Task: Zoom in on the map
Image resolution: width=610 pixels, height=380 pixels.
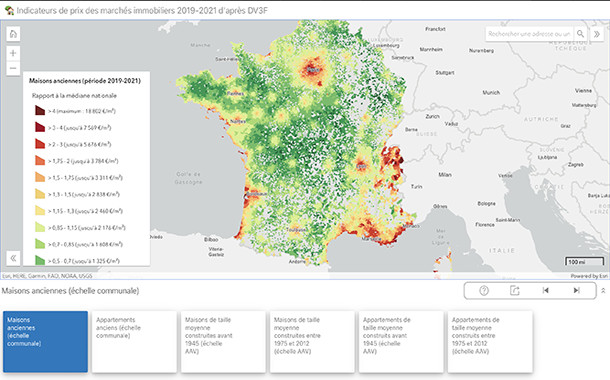Action: (13, 53)
